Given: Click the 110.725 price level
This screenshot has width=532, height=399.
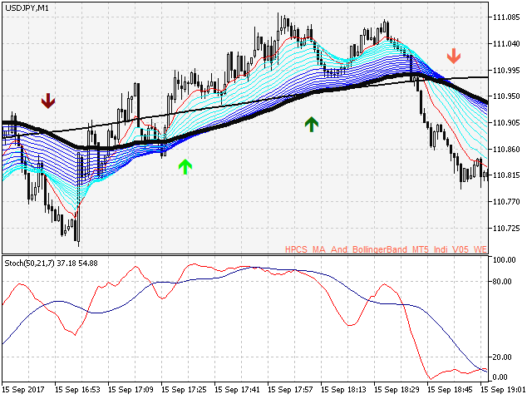Looking at the screenshot, I should pyautogui.click(x=506, y=229).
